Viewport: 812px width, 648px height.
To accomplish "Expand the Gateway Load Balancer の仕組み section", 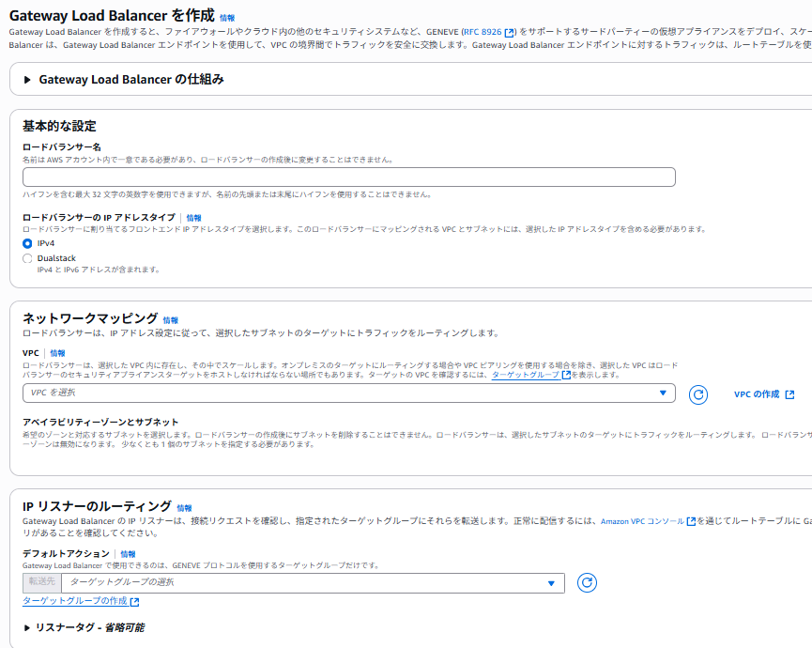I will click(x=124, y=79).
